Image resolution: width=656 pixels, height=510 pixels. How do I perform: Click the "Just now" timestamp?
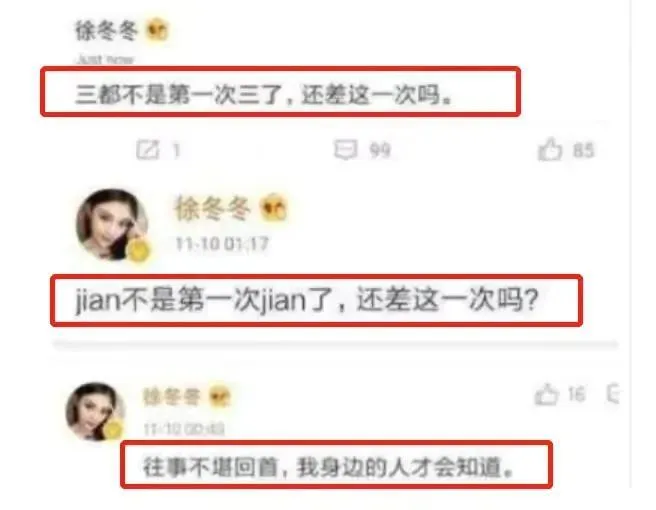(105, 59)
